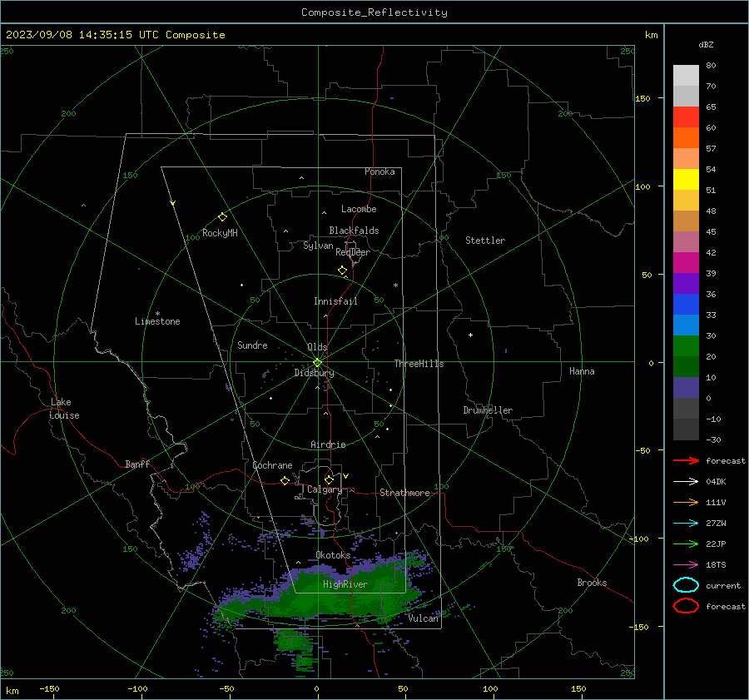Click the red forecast arrow in legend

pyautogui.click(x=686, y=460)
